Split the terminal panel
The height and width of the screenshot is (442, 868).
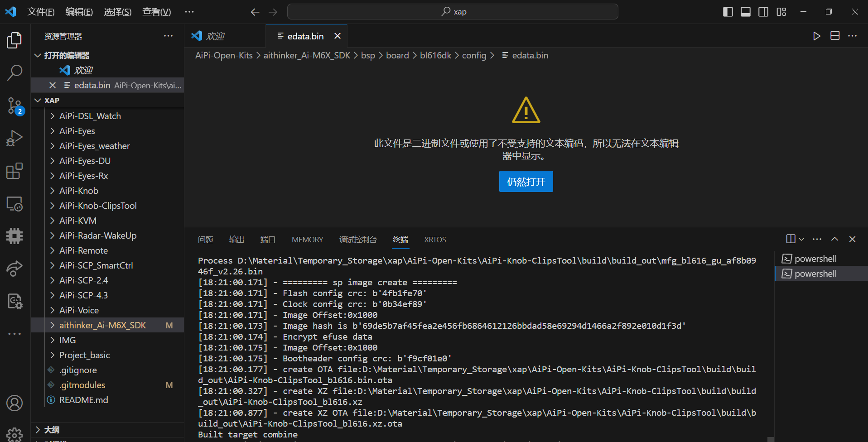[791, 239]
